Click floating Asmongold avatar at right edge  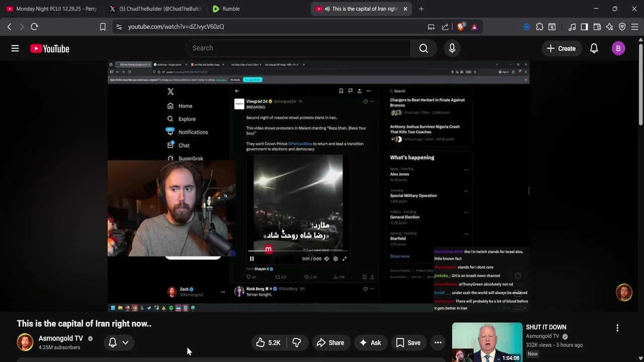tap(624, 293)
